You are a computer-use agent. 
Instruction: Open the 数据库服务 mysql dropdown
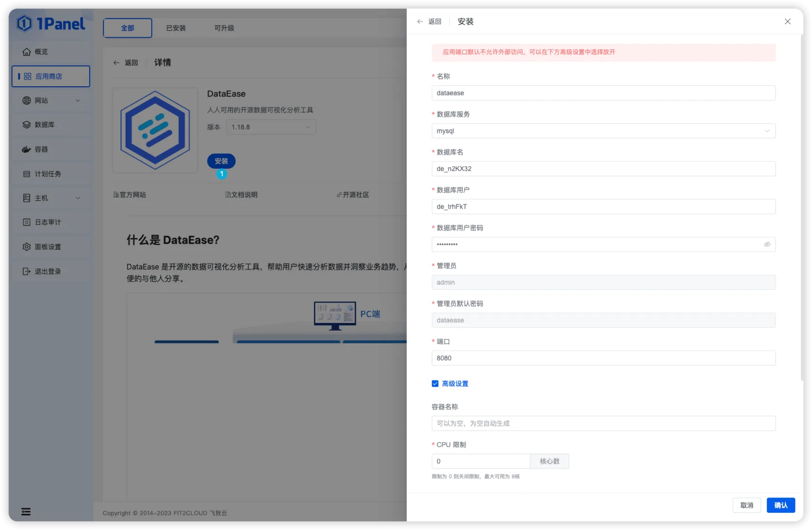click(603, 131)
